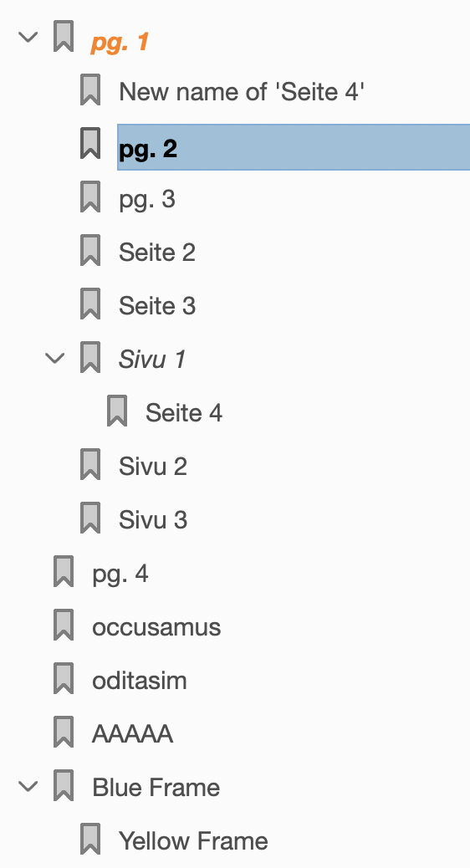The height and width of the screenshot is (868, 470).
Task: Collapse the pg. 1 bookmark tree
Action: coord(28,37)
